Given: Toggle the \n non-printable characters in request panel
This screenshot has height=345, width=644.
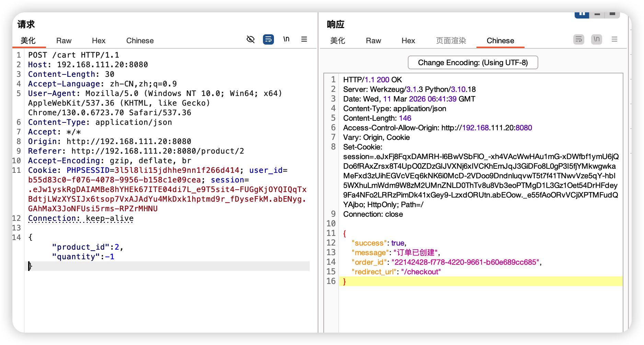Looking at the screenshot, I should click(286, 39).
